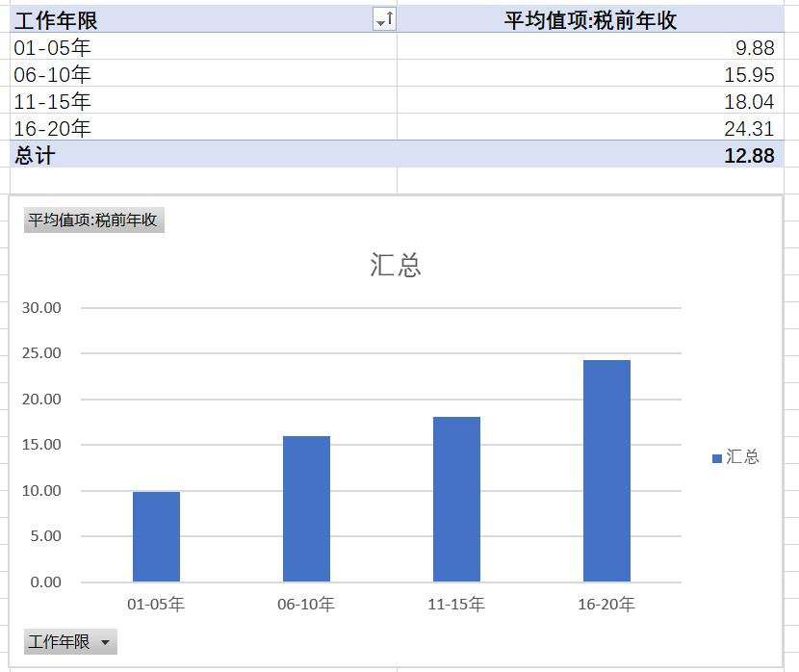Select the 01-05年 column bar
Viewport: 799px width, 672px height.
coord(156,534)
